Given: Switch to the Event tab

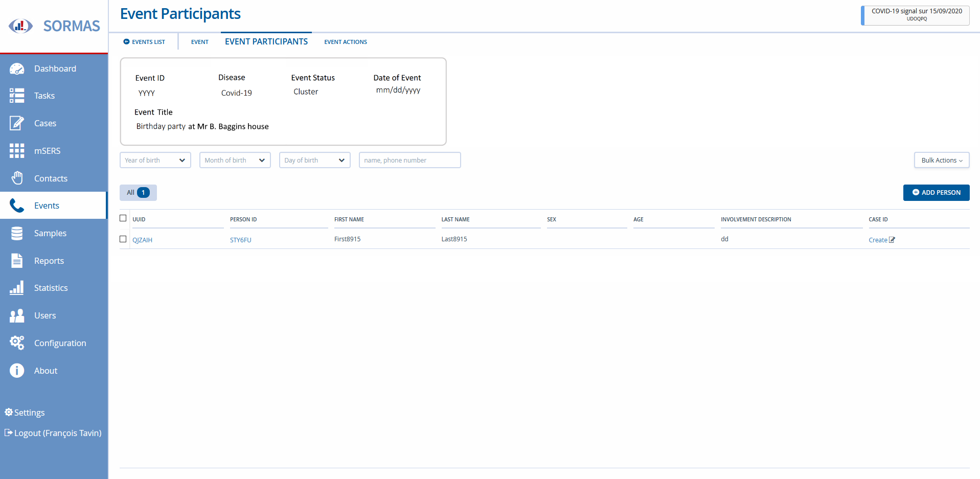Looking at the screenshot, I should [200, 42].
